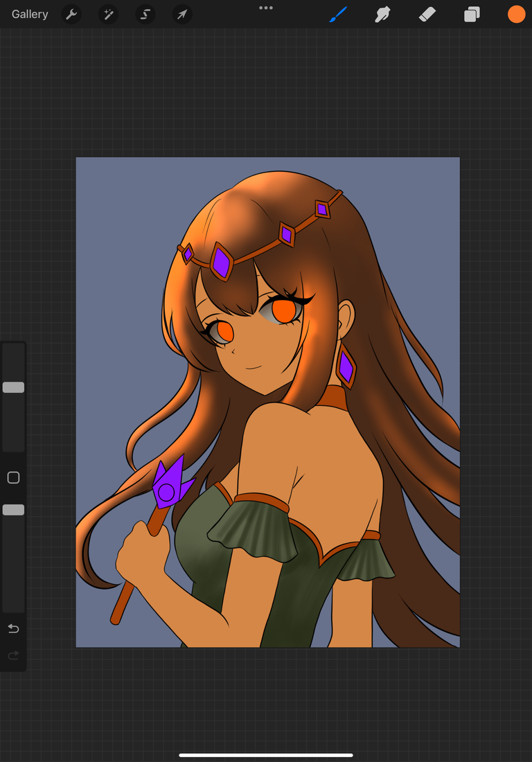Tap the square Modify button on sidebar

pos(14,478)
